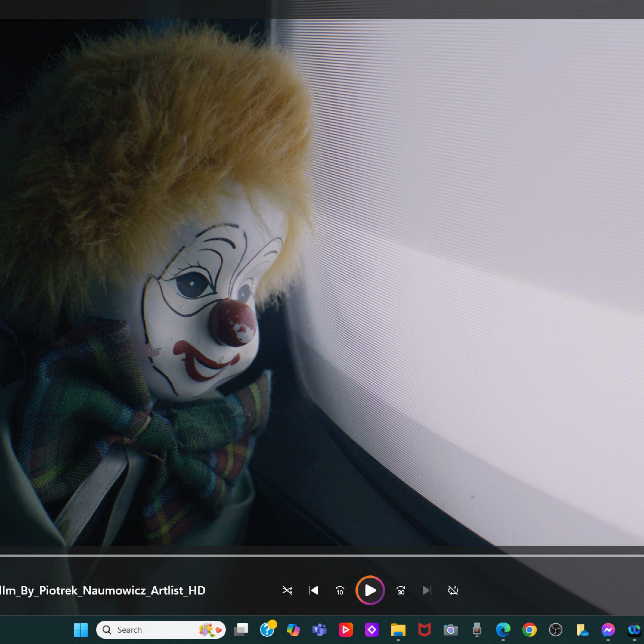The image size is (644, 644).
Task: Launch OBS Studio from taskbar
Action: coord(556,630)
